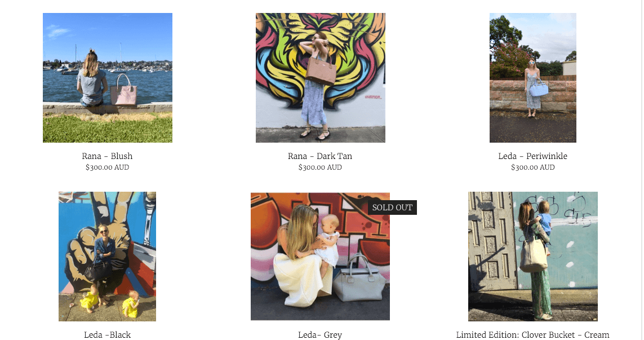
Task: Open the Leda - Black product photo
Action: (107, 256)
